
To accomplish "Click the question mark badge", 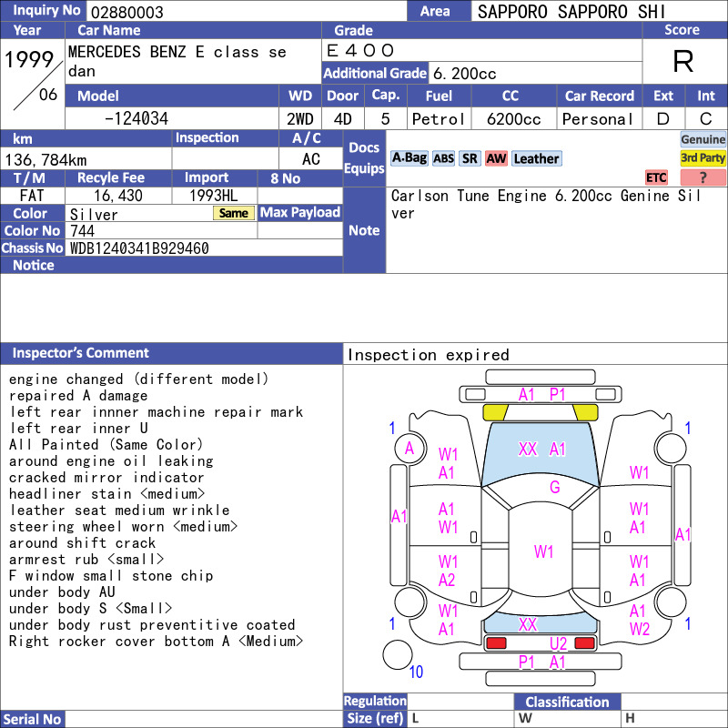I will tap(703, 177).
